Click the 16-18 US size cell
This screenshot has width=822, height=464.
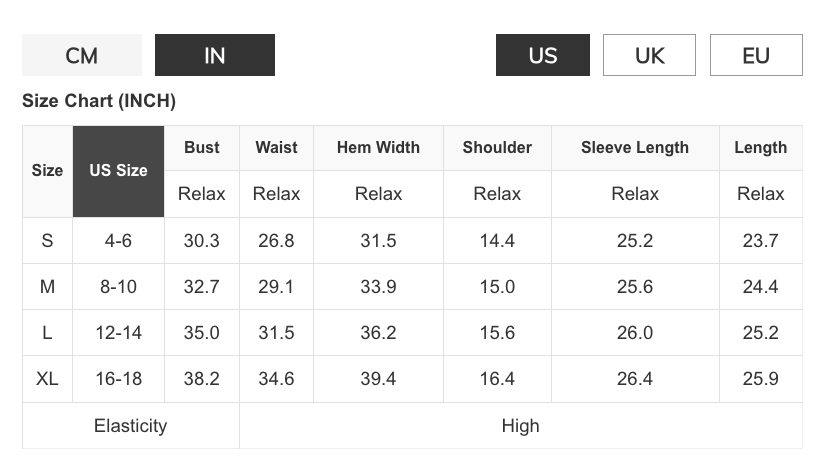[118, 379]
